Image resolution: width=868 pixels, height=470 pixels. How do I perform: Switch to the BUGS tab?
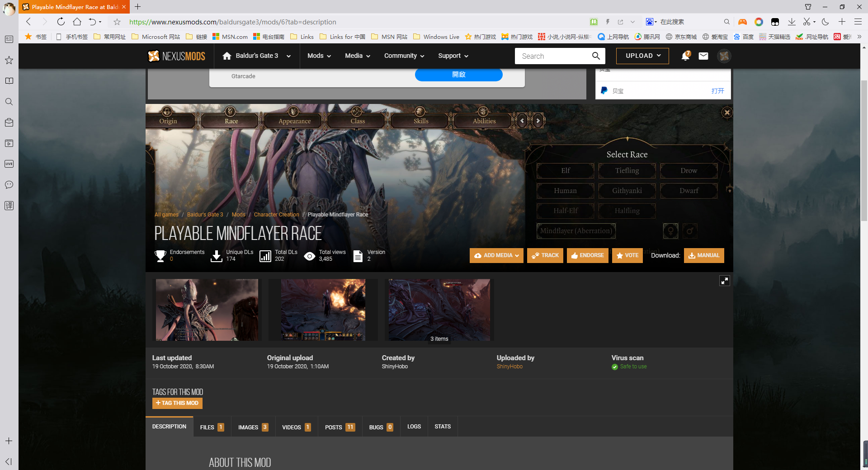(x=381, y=427)
